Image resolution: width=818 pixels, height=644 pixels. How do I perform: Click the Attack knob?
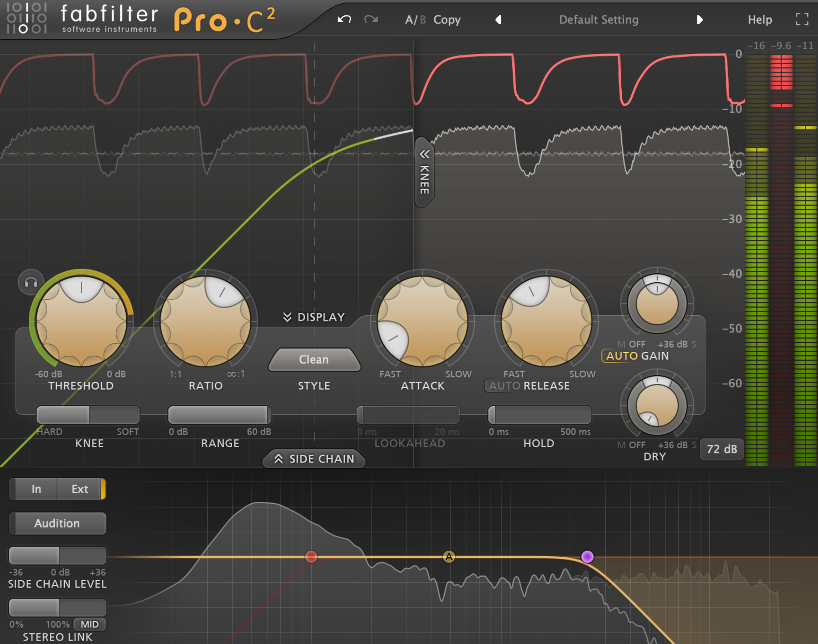(422, 321)
